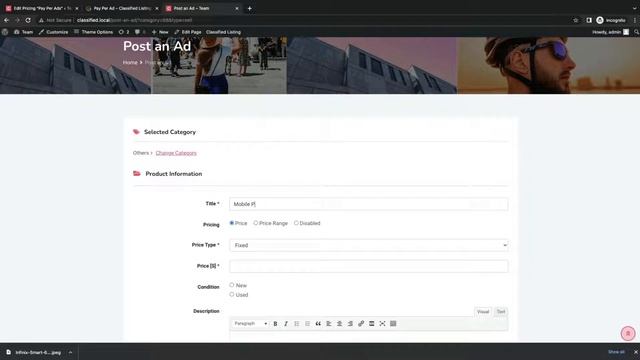This screenshot has height=360, width=640.
Task: Open Theme Options in admin bar
Action: [x=93, y=32]
